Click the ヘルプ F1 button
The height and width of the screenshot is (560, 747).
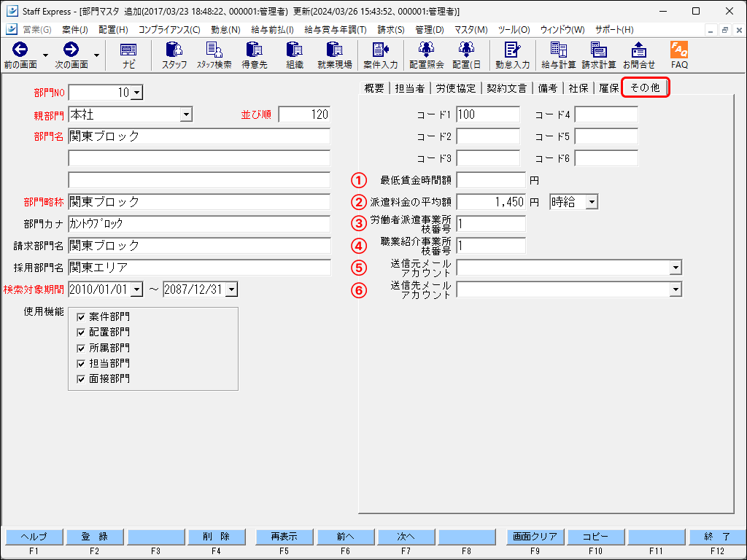click(34, 537)
